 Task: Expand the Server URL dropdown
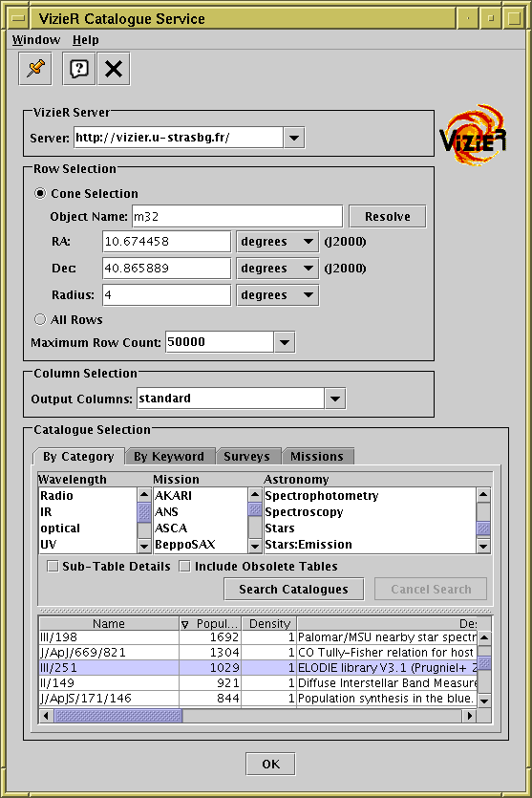[x=294, y=138]
